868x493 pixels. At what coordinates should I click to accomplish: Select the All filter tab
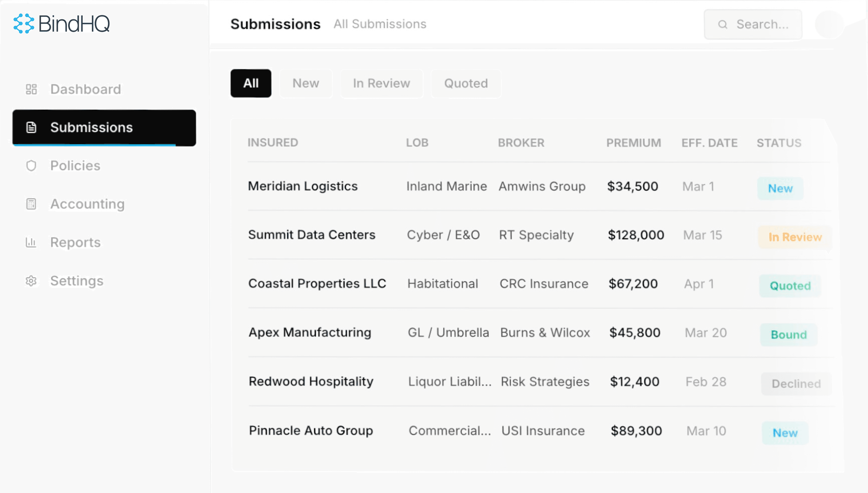tap(251, 83)
